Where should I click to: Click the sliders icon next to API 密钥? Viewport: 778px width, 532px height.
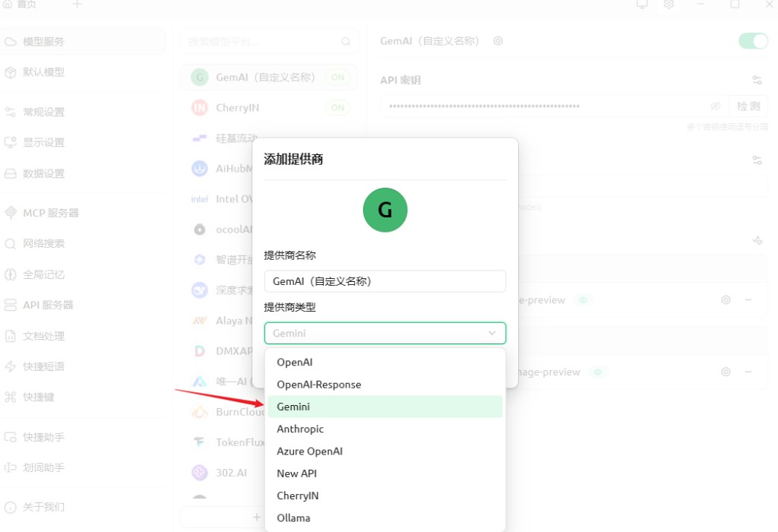pos(757,79)
